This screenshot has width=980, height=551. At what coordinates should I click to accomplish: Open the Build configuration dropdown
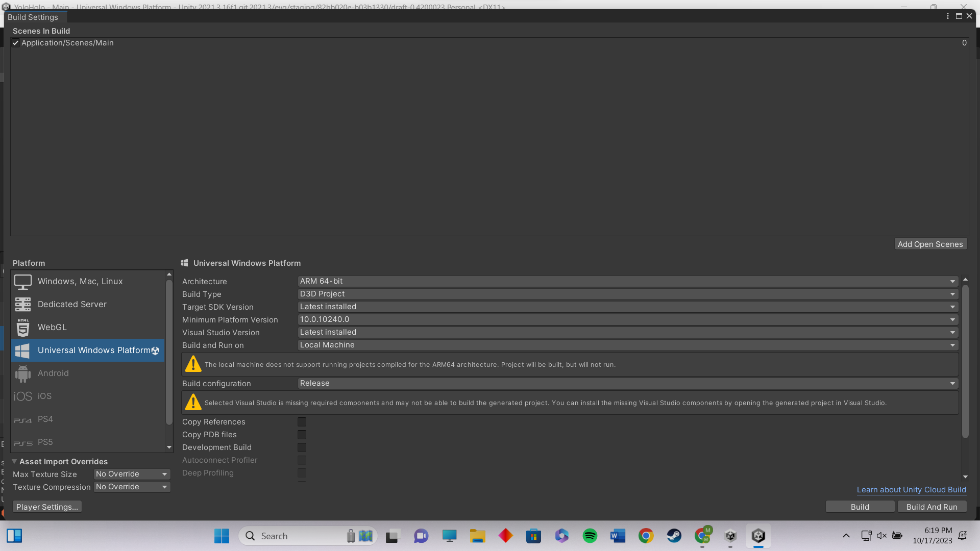[x=628, y=384]
